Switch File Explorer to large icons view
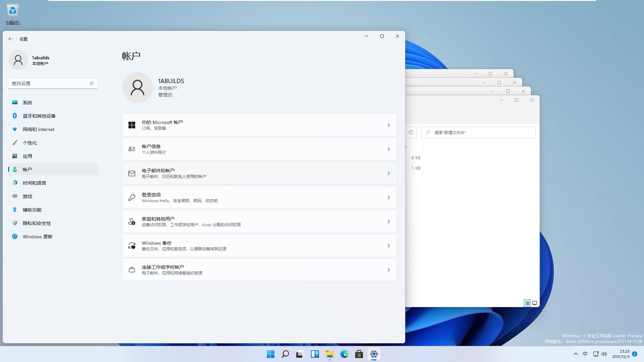The width and height of the screenshot is (644, 362). tap(535, 303)
